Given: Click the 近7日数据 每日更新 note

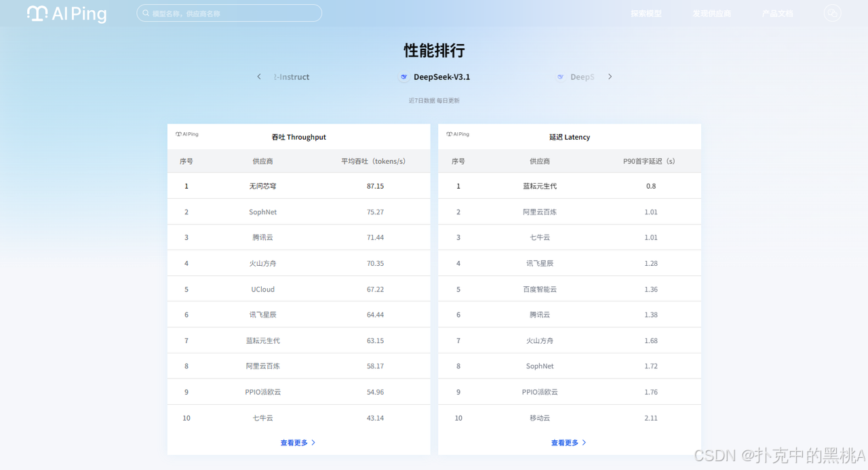Looking at the screenshot, I should click(x=434, y=100).
